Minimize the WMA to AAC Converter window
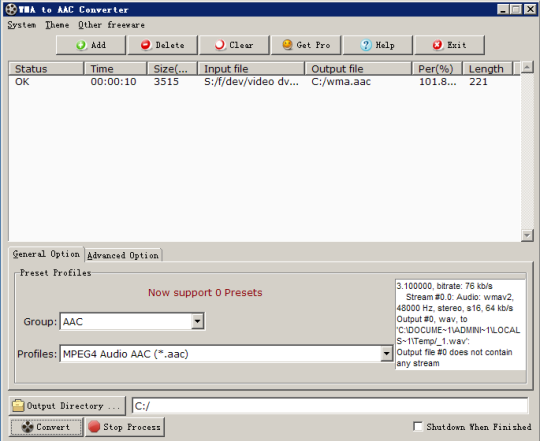 (x=503, y=9)
